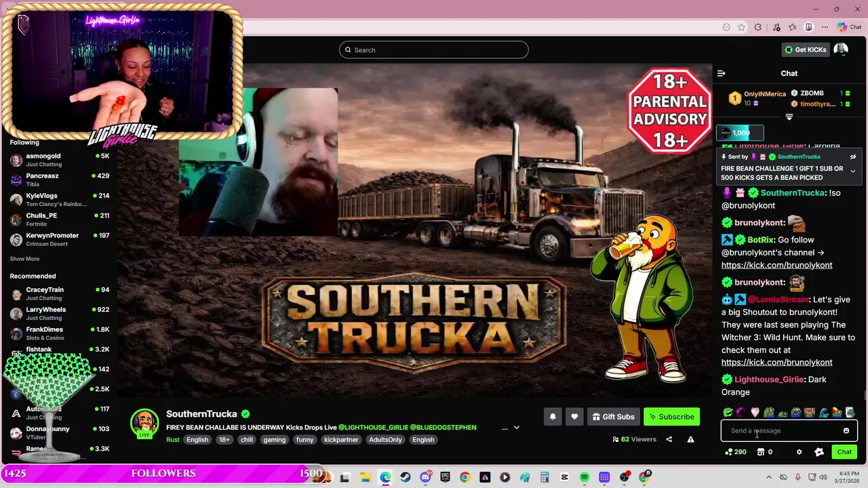The image size is (868, 488).
Task: Open the Rust category link
Action: [173, 440]
